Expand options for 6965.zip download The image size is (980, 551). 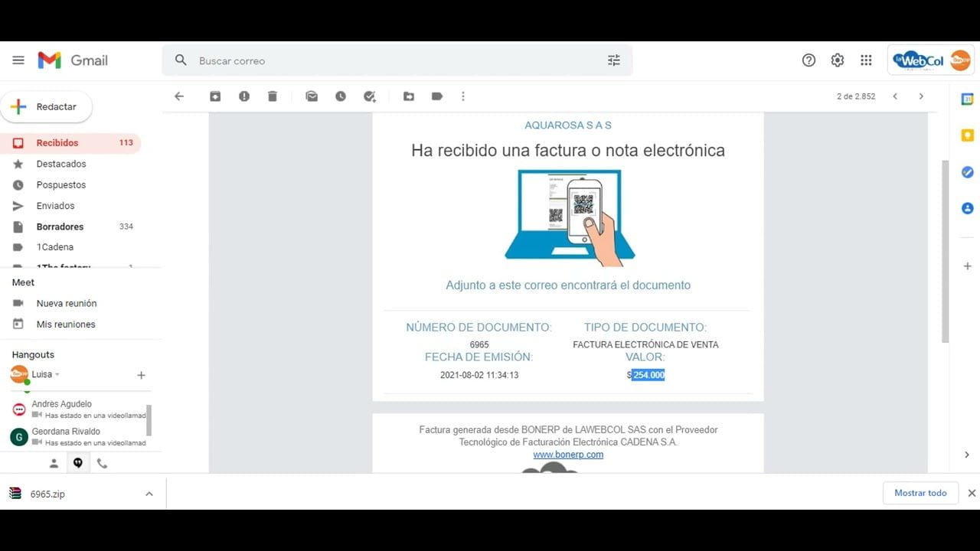(149, 494)
